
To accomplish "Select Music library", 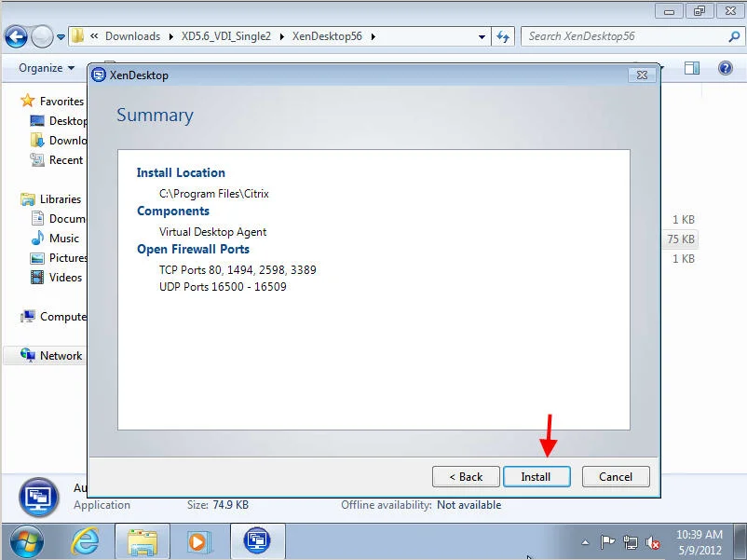I will click(64, 238).
